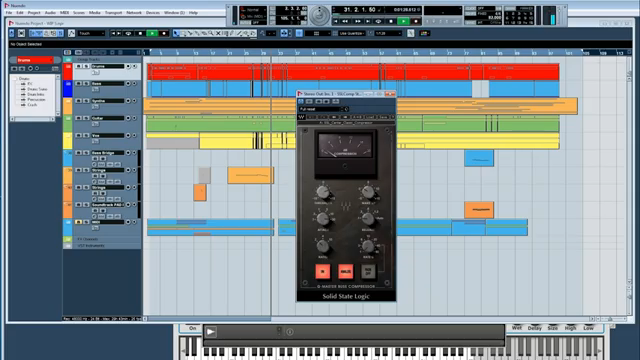Adjust the Attack knob on SSL compressor
The width and height of the screenshot is (640, 360).
point(323,219)
